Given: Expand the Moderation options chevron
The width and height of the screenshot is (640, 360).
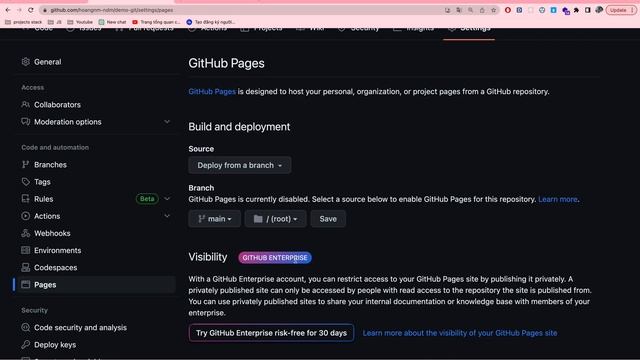Looking at the screenshot, I should [x=167, y=122].
